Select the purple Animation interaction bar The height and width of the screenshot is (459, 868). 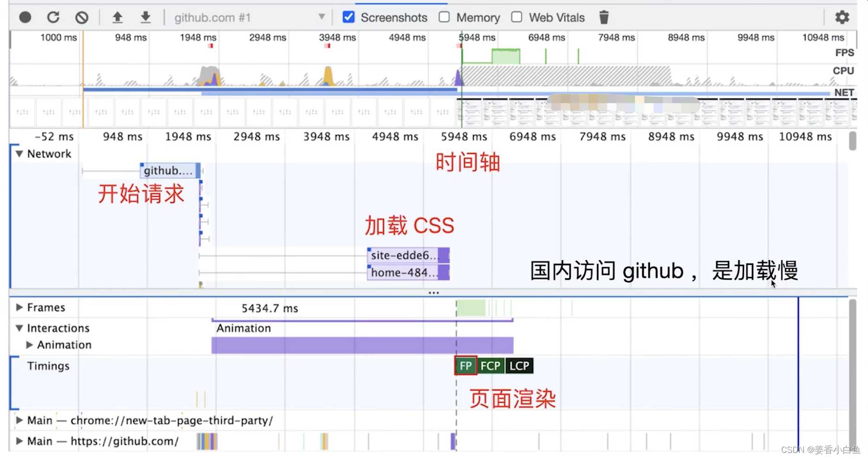point(362,345)
